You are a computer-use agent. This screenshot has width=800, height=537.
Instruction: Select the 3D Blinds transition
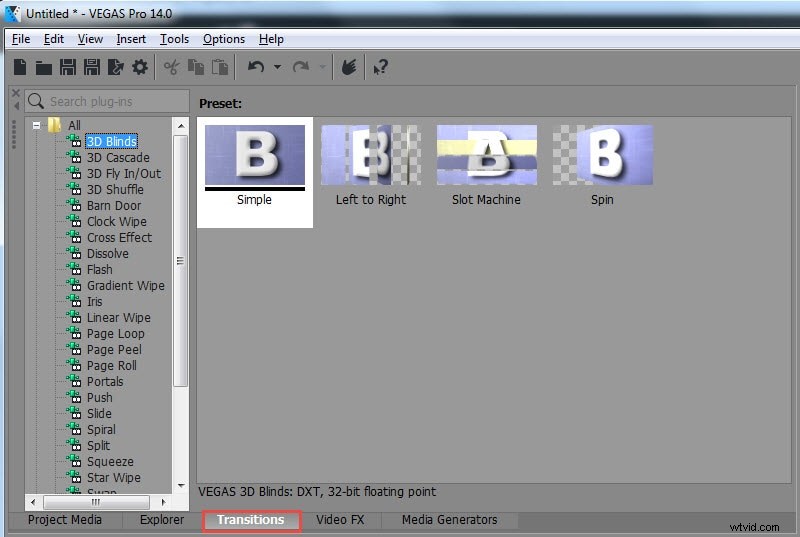(x=112, y=141)
